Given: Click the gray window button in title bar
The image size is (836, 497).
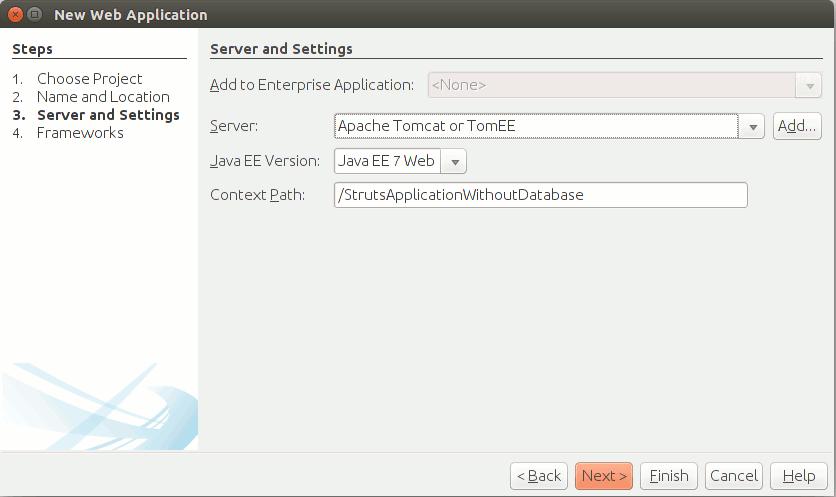Looking at the screenshot, I should pos(35,14).
